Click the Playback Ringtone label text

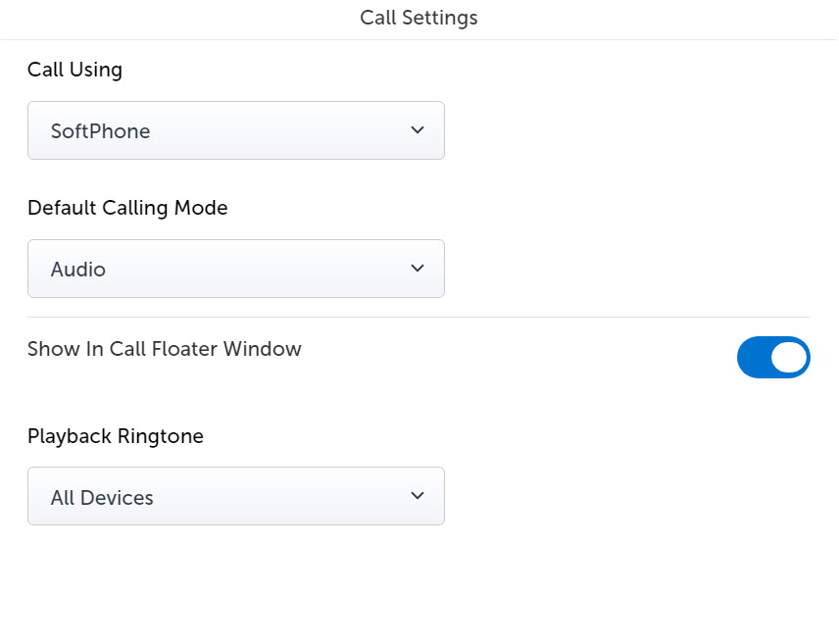tap(115, 436)
